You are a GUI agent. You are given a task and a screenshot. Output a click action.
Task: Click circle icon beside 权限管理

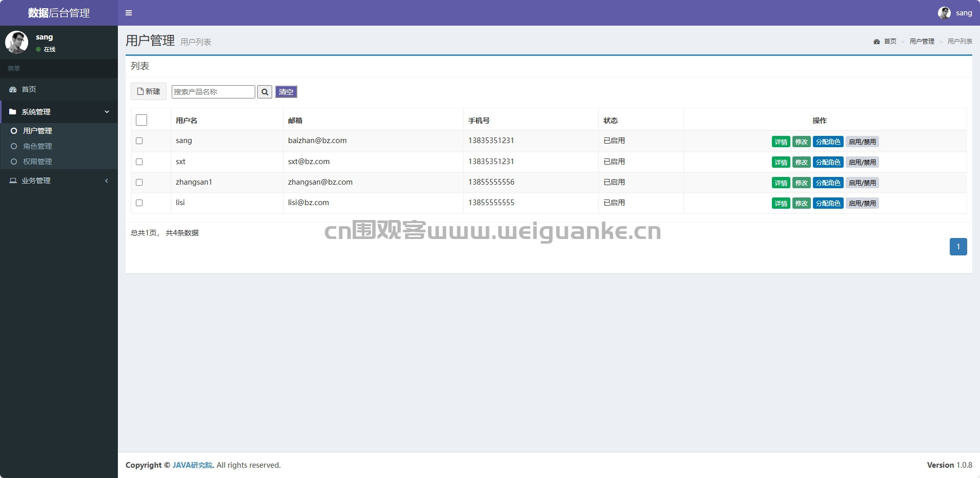click(14, 162)
